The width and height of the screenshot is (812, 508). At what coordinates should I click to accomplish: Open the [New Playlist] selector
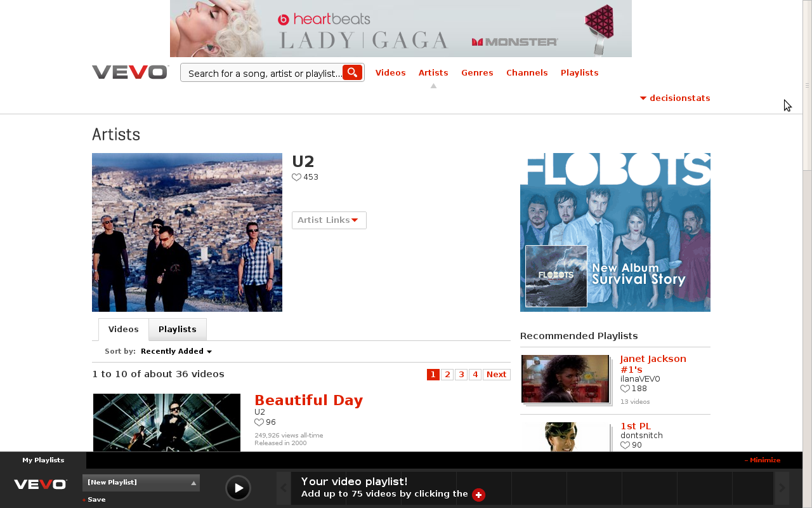pyautogui.click(x=141, y=483)
